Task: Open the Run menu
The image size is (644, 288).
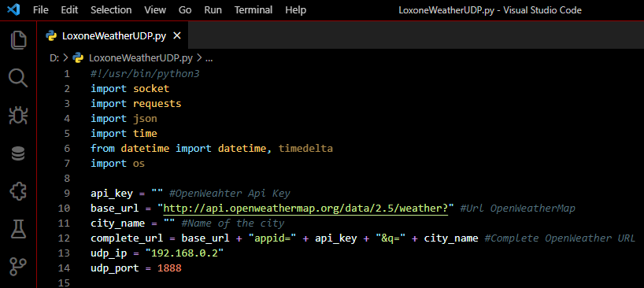Action: tap(213, 10)
